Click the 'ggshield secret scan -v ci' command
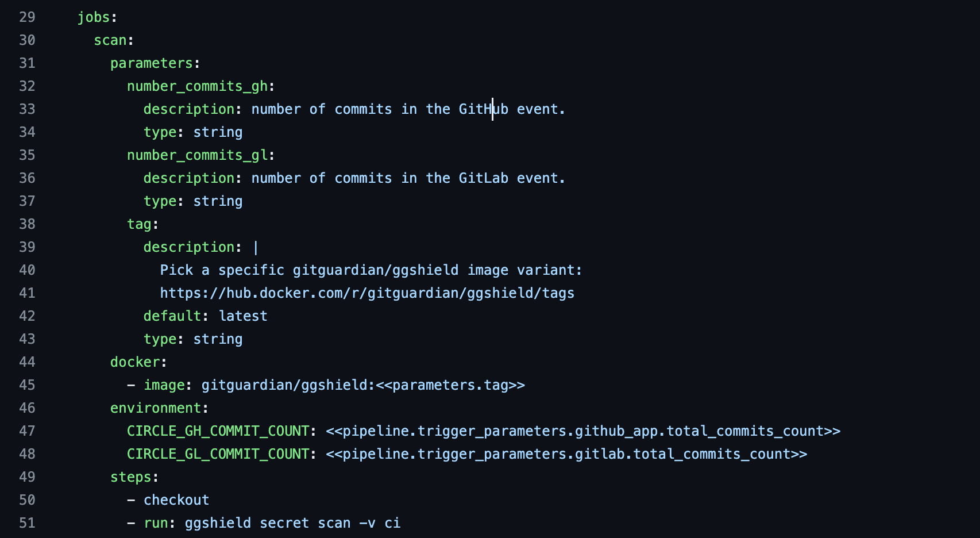980x538 pixels. tap(292, 523)
